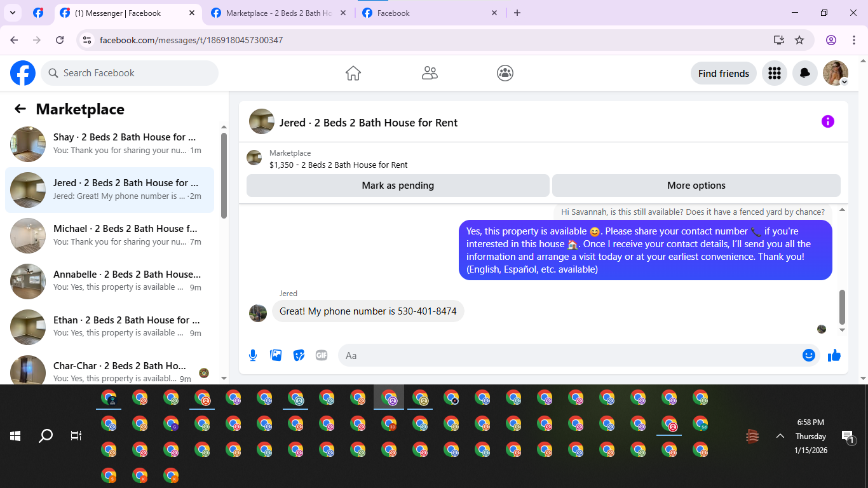The image size is (868, 488).
Task: Click More options button
Action: [696, 186]
